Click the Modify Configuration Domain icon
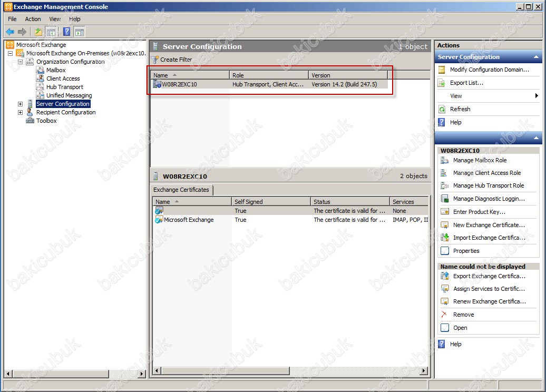The image size is (546, 392). pos(442,70)
